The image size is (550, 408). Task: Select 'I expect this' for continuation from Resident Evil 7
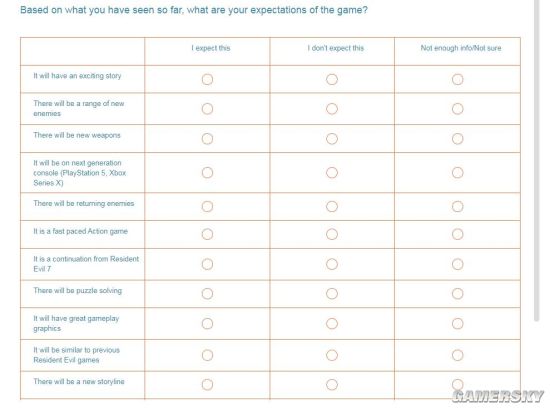click(x=207, y=264)
